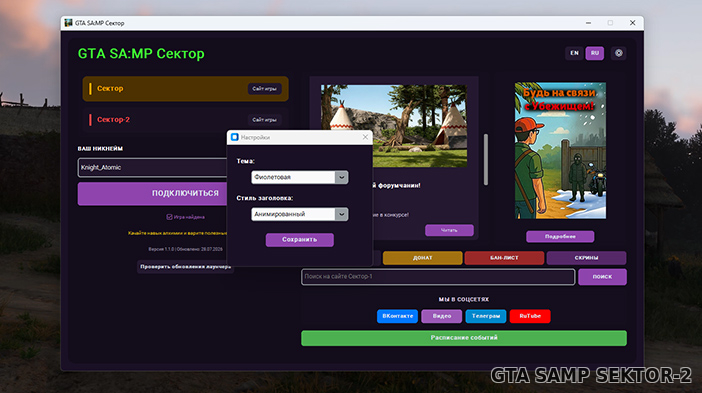The width and height of the screenshot is (702, 393).
Task: Toggle the Игра найдена checkbox
Action: [x=169, y=217]
